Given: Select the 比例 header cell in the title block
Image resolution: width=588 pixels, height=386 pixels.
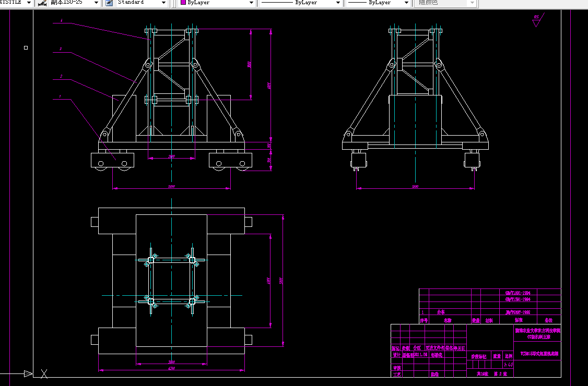Looking at the screenshot, I should point(509,356).
